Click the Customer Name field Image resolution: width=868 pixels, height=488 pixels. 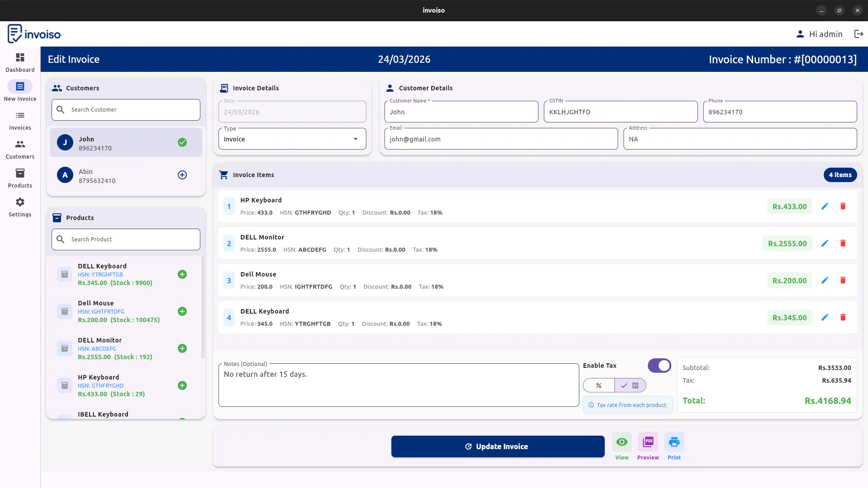pos(461,112)
